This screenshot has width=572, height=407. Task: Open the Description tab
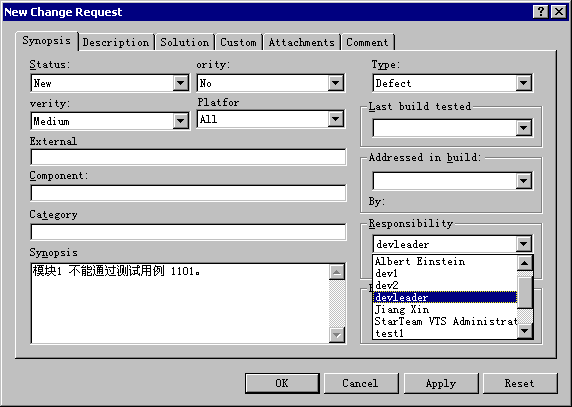point(116,42)
